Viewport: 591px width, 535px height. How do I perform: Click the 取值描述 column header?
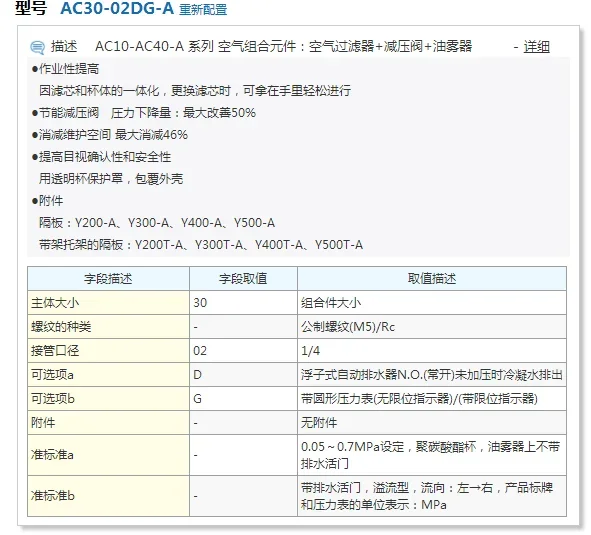pos(432,279)
